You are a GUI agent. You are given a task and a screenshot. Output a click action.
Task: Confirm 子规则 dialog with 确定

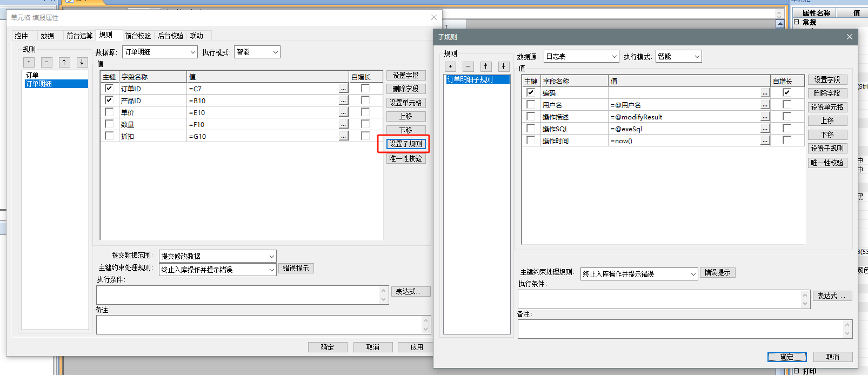point(787,357)
